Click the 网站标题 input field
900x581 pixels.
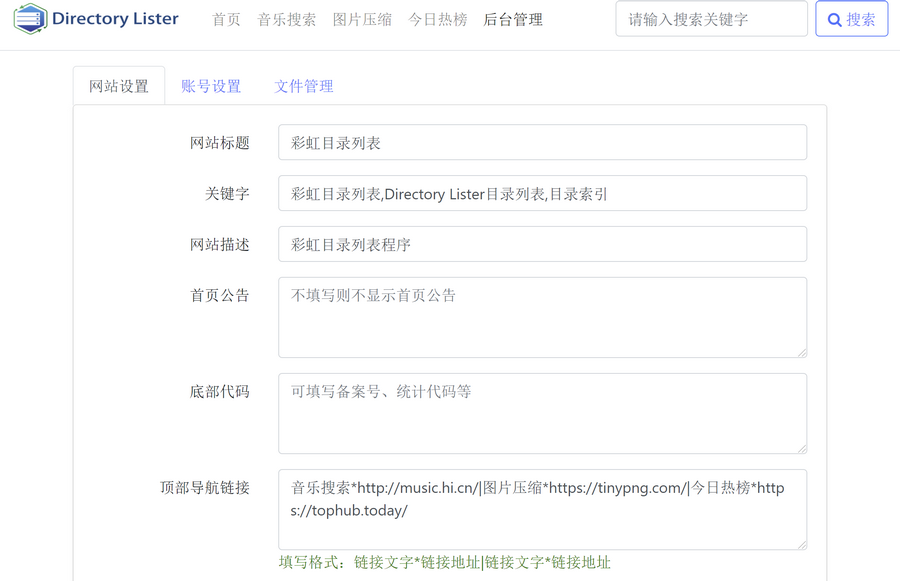(542, 143)
